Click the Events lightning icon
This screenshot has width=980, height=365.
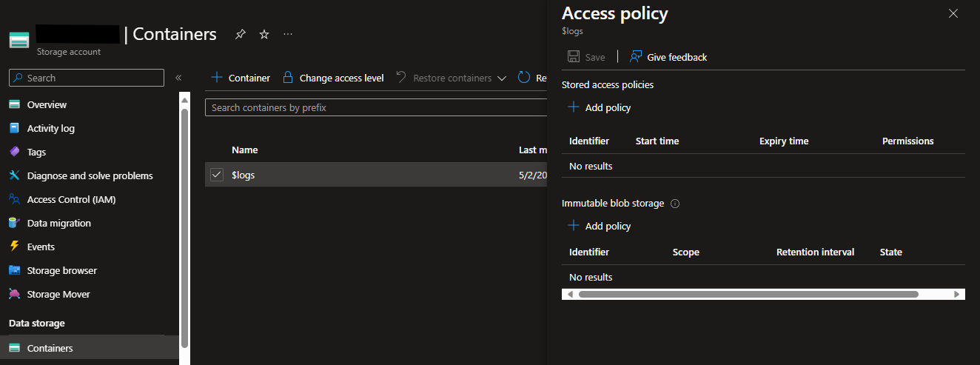pos(14,247)
